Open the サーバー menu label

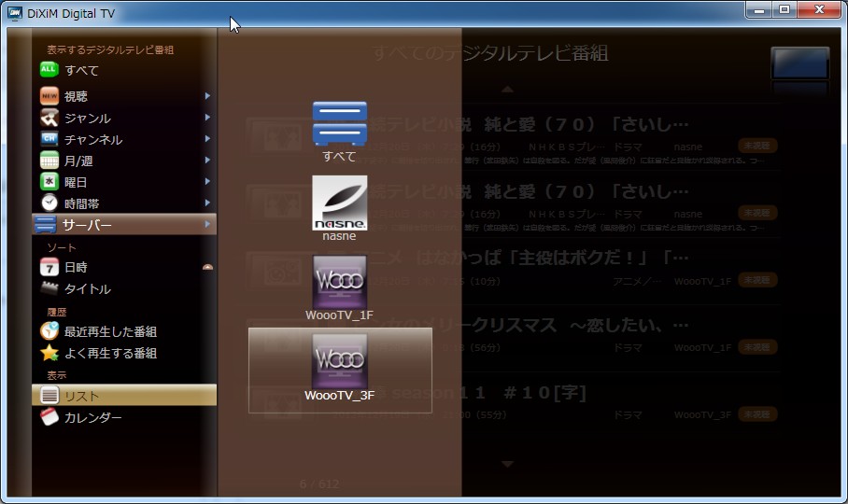coord(87,225)
